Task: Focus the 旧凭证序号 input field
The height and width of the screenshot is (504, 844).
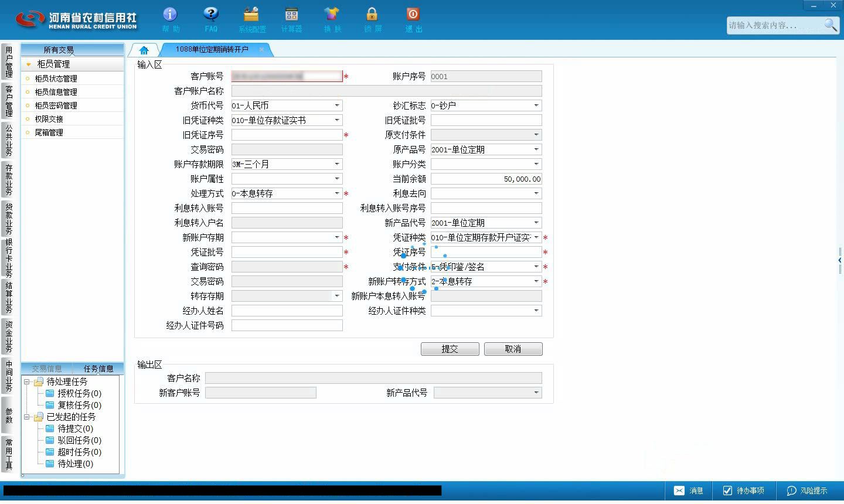Action: (287, 135)
